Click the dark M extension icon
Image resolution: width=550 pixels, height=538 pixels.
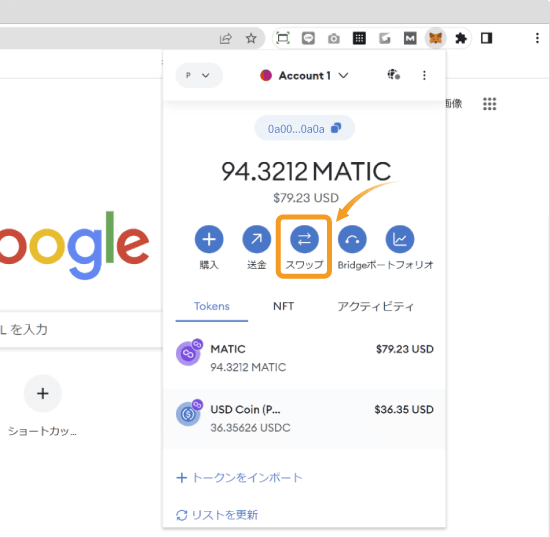(410, 38)
